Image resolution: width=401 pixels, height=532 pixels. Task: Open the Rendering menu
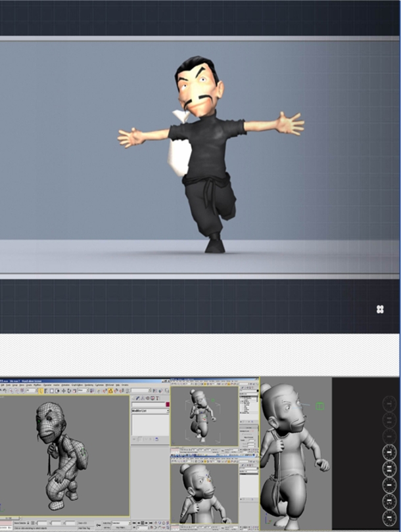point(88,385)
